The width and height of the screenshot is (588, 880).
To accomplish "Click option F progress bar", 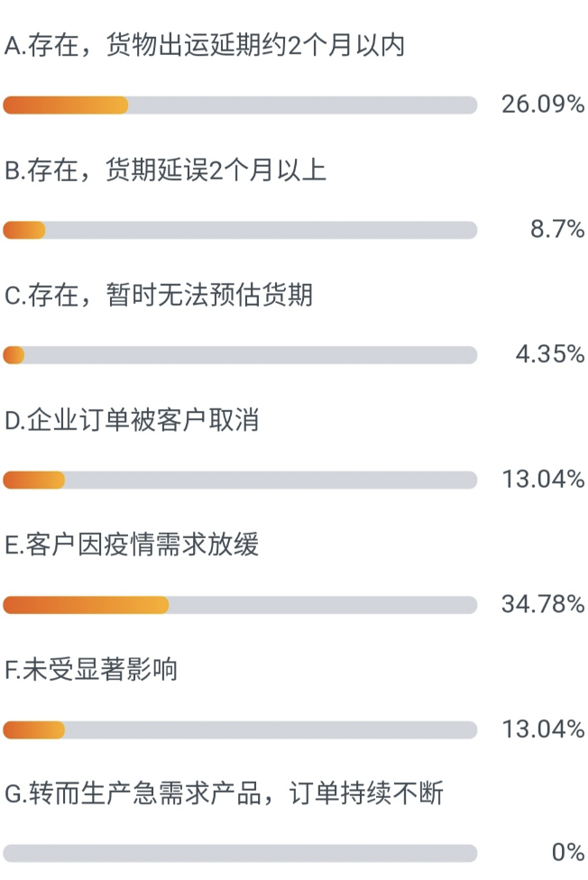I will click(240, 730).
